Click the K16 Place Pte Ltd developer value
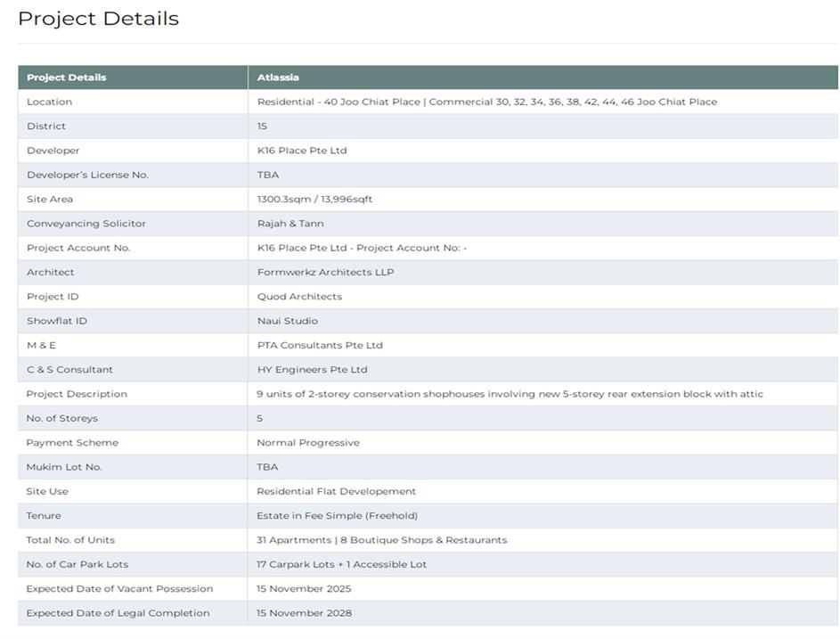The height and width of the screenshot is (639, 840). click(302, 151)
